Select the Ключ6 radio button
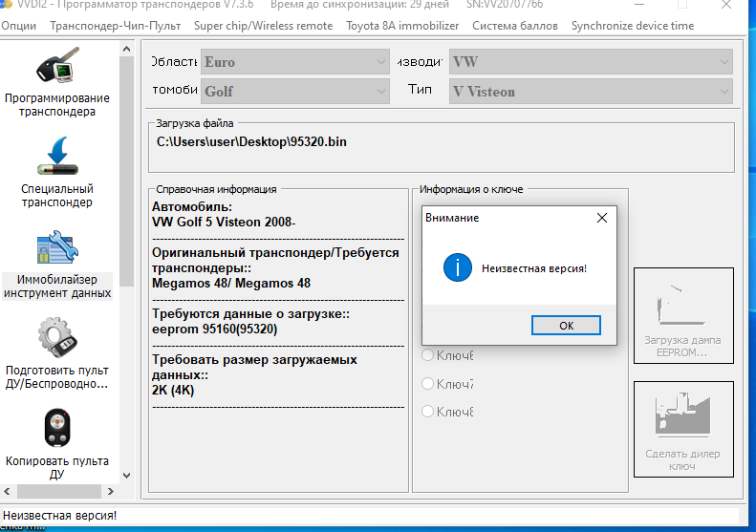Viewport: 756px width, 532px height. 427,356
